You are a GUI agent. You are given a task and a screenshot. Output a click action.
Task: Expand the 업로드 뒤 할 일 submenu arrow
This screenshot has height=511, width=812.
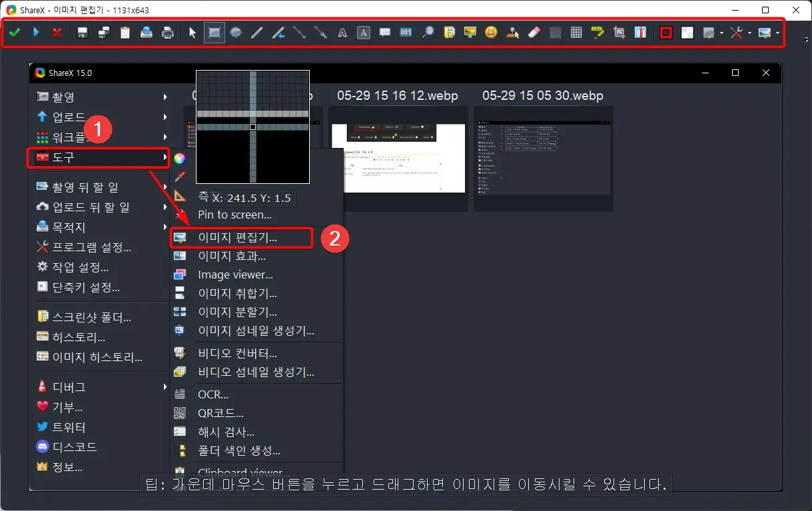(165, 207)
